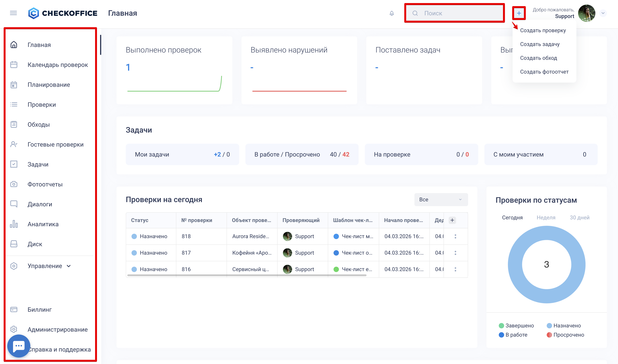
Task: Open three-dot menu for check 818
Action: 455,236
